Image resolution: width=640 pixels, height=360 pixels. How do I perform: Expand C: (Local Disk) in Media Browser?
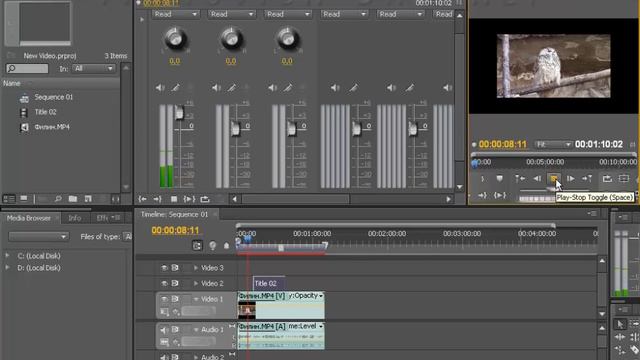[x=8, y=256]
